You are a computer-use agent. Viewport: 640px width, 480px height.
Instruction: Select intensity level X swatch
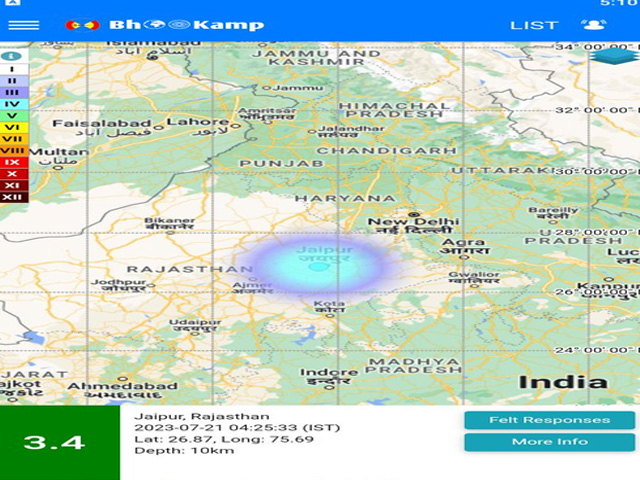pyautogui.click(x=14, y=174)
